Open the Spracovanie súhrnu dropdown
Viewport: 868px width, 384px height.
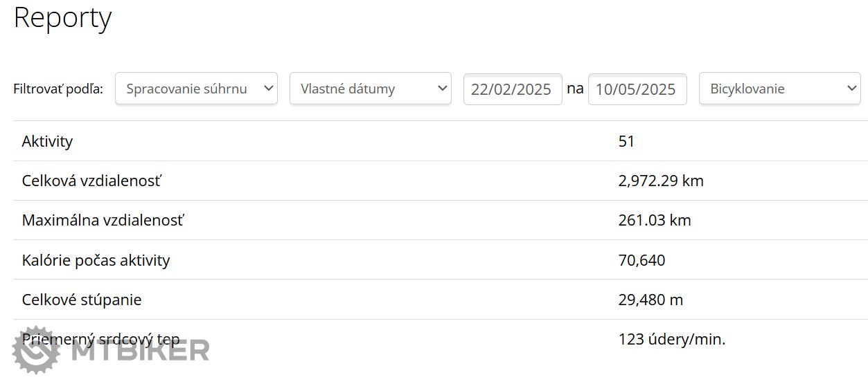(x=196, y=89)
